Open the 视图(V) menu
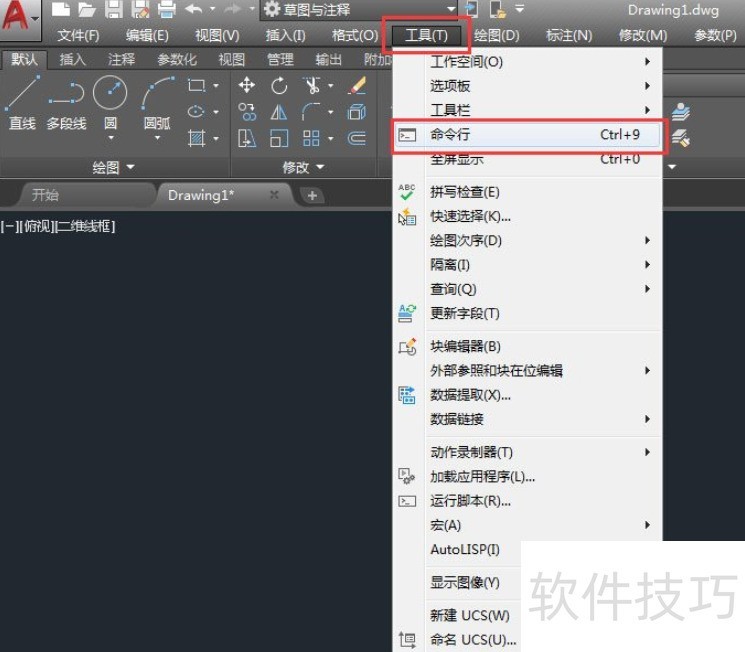This screenshot has height=652, width=745. [217, 35]
